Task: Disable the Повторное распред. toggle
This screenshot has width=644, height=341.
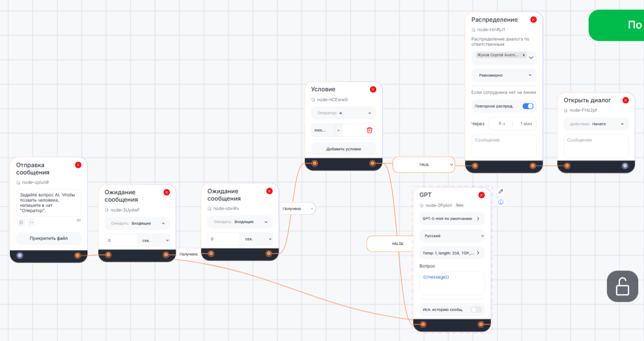Action: click(528, 106)
